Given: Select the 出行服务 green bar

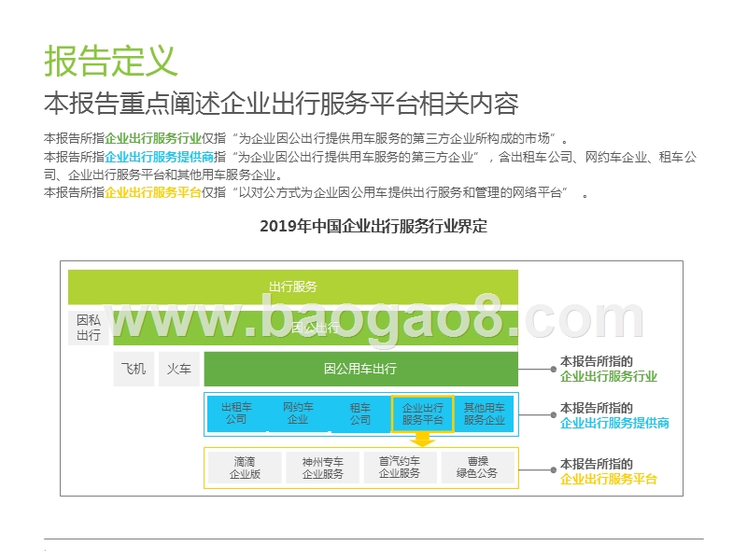Looking at the screenshot, I should [293, 287].
